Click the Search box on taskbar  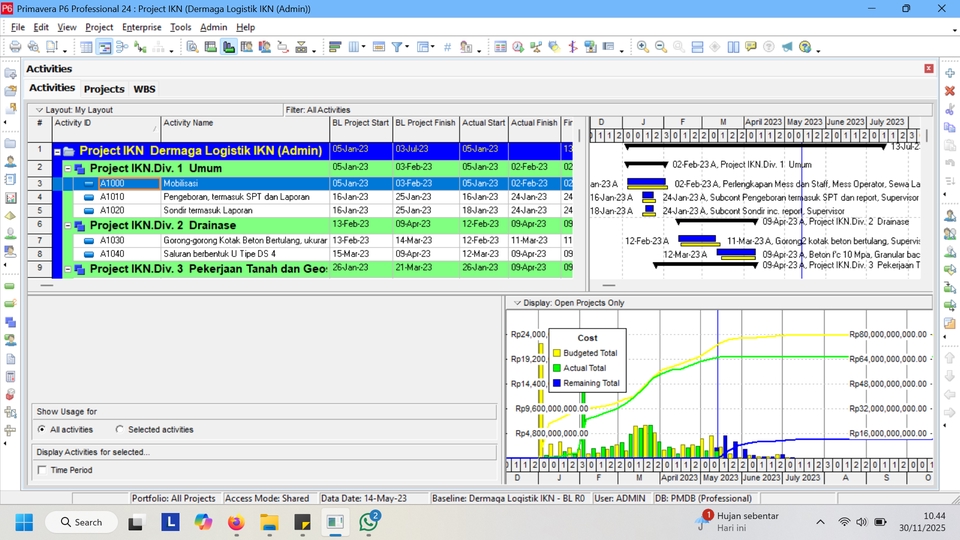pyautogui.click(x=81, y=522)
